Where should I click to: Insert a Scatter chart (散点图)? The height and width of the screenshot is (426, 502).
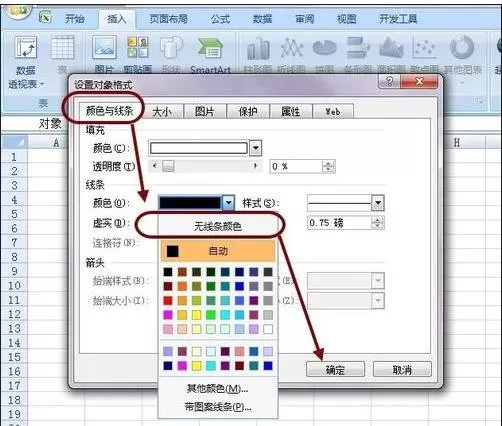click(x=424, y=48)
